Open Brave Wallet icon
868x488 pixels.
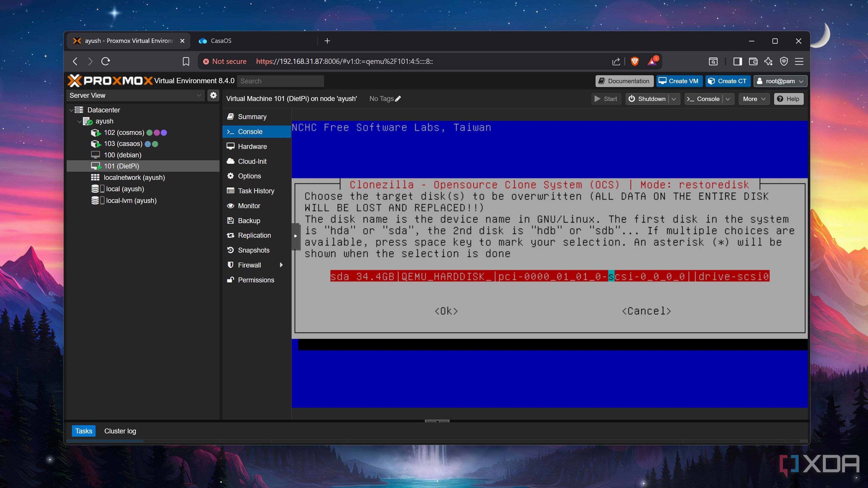pyautogui.click(x=753, y=61)
